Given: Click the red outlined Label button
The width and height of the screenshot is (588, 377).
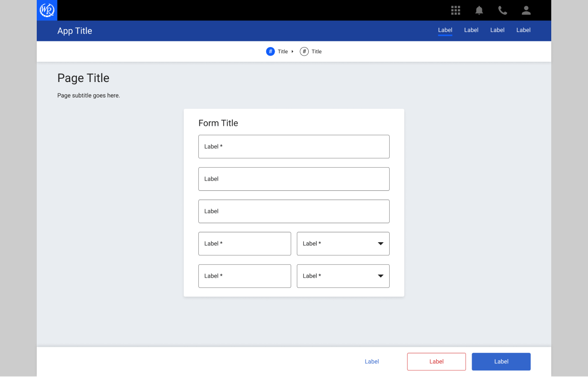Looking at the screenshot, I should point(436,361).
